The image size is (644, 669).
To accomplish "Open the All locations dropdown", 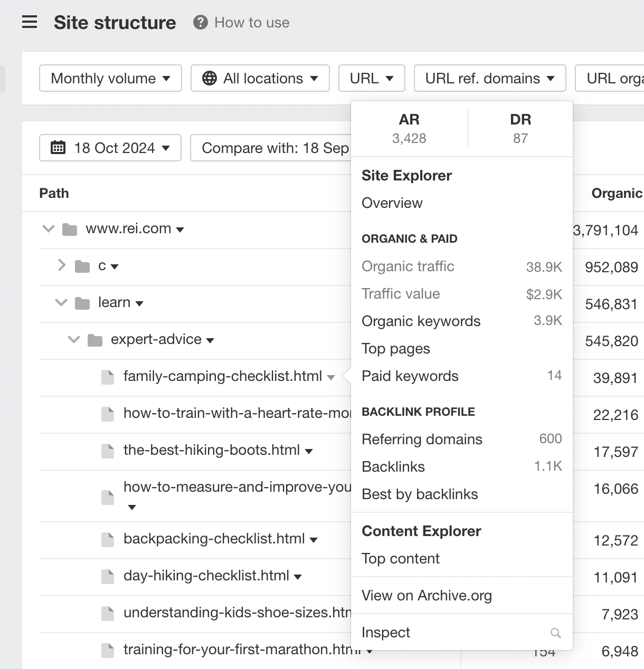I will [260, 78].
